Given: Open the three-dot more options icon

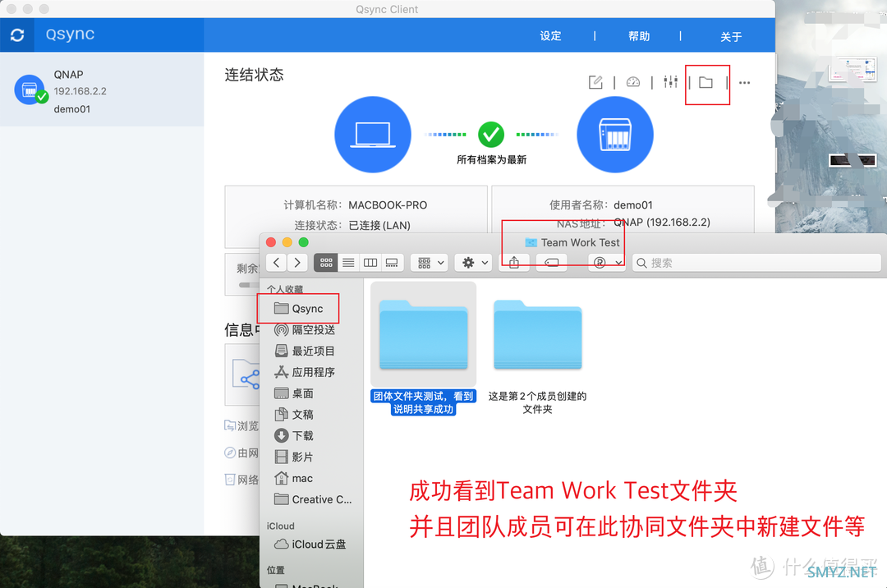Looking at the screenshot, I should pyautogui.click(x=744, y=83).
